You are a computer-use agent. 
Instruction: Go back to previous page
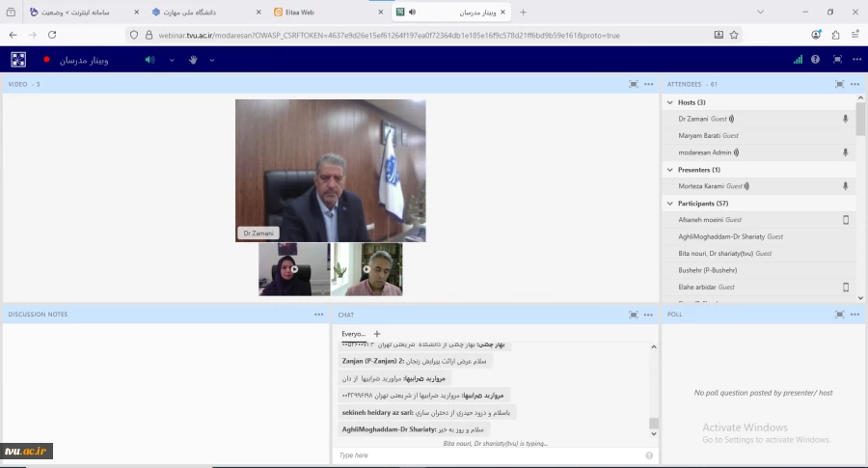coord(14,35)
